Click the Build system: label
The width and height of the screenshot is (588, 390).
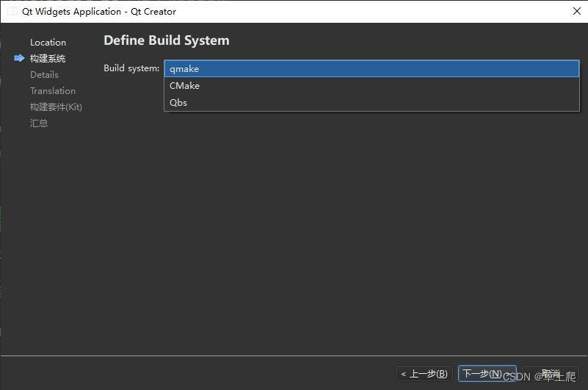131,68
